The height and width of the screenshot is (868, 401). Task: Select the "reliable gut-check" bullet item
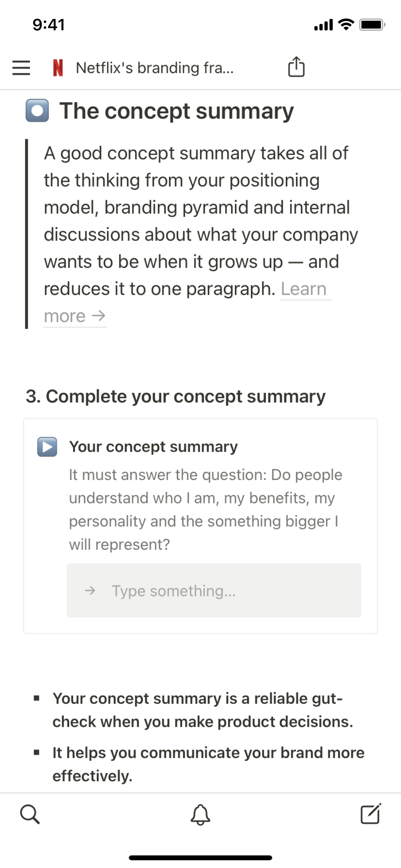pyautogui.click(x=202, y=710)
